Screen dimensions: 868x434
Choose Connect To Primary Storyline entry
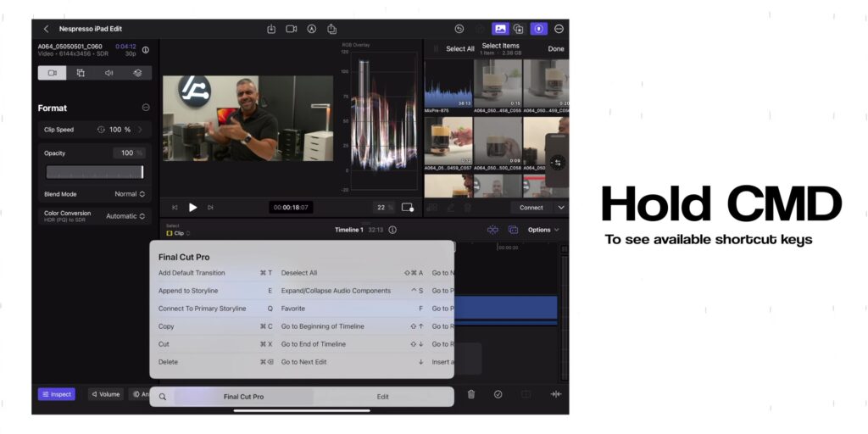click(215, 309)
